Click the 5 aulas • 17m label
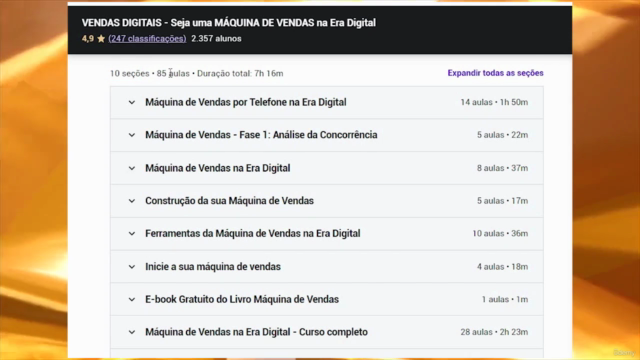 [502, 200]
